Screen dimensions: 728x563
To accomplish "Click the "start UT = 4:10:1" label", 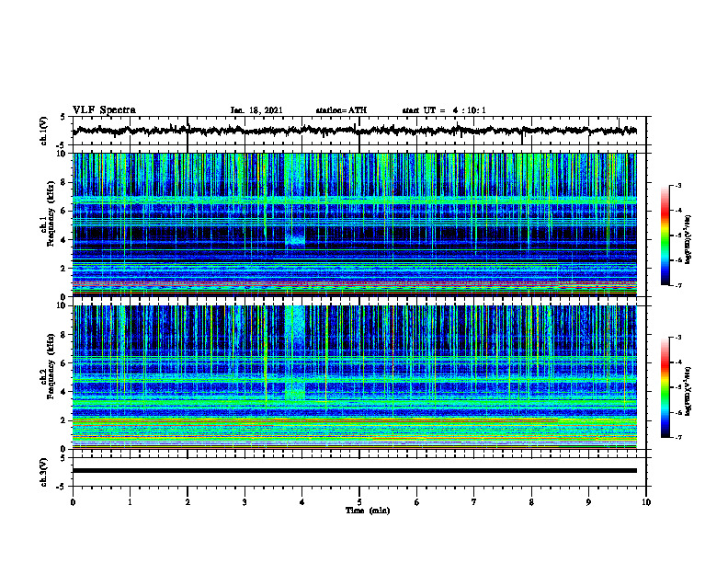I will point(444,110).
